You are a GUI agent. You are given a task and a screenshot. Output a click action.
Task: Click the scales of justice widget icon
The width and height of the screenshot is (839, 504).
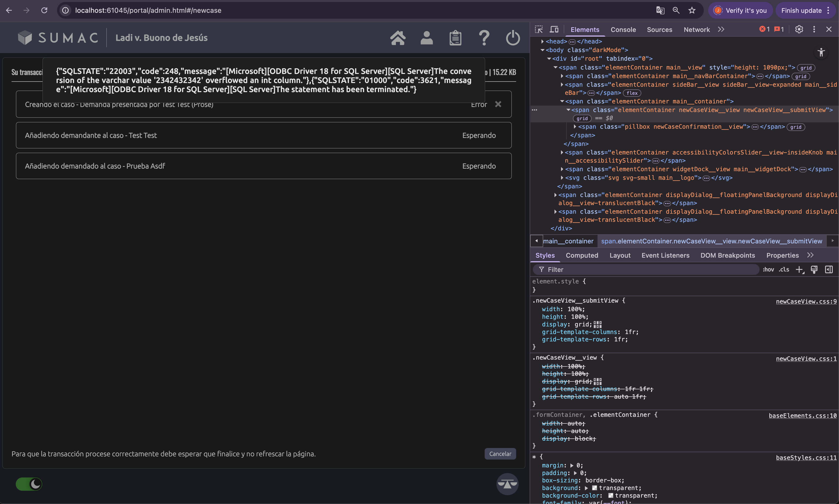tap(507, 484)
